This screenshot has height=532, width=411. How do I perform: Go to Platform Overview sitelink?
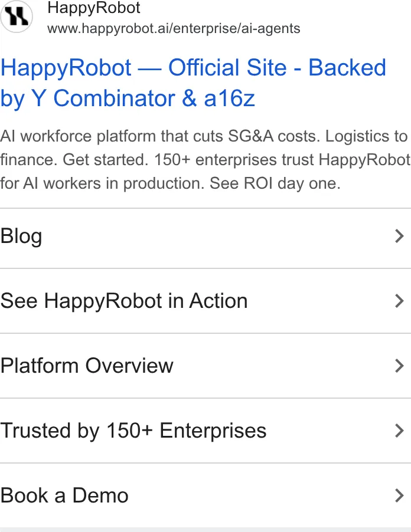[206, 366]
